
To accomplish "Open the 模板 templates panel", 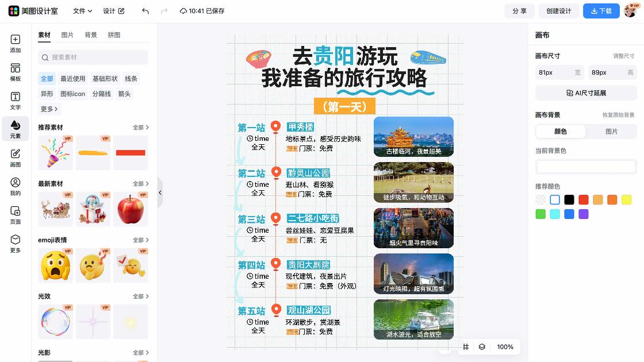I will (15, 71).
